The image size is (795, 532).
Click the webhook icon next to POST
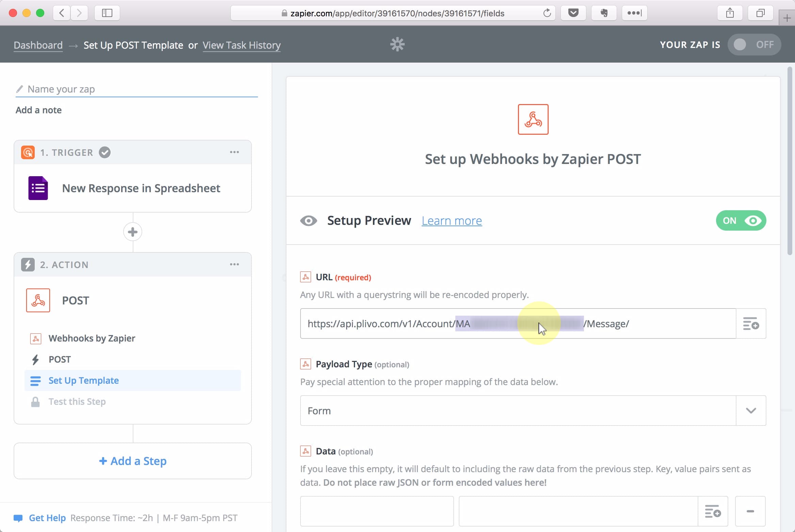[x=38, y=300]
